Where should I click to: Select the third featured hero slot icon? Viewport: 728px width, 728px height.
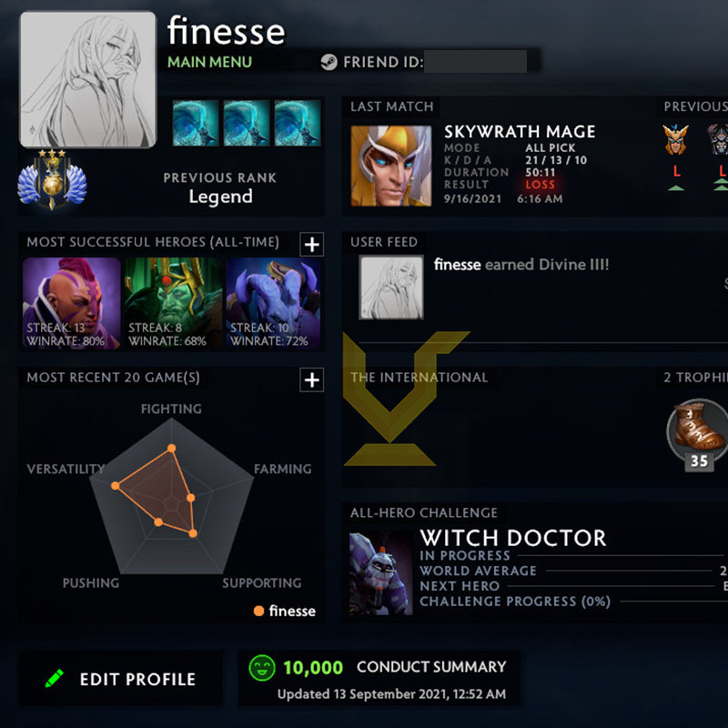pos(298,123)
